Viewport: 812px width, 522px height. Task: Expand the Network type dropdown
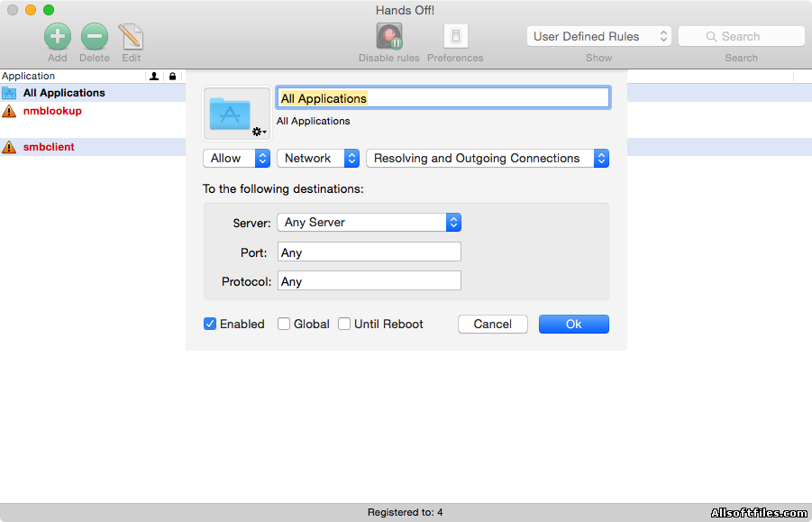click(318, 158)
